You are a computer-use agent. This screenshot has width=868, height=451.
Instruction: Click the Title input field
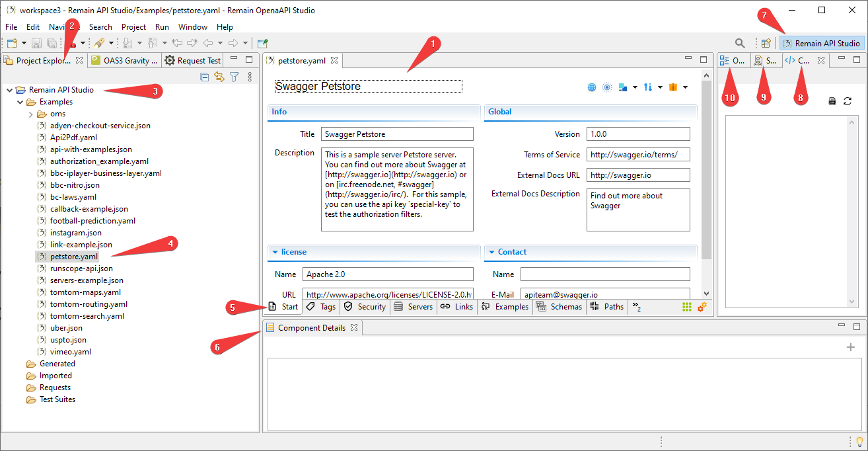(397, 134)
